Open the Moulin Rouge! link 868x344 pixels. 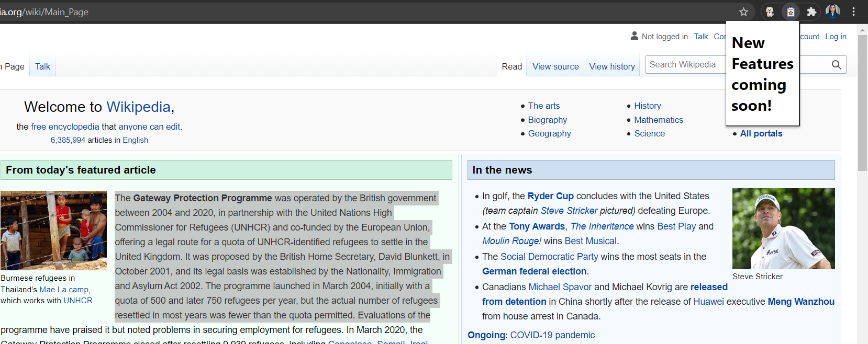[x=511, y=241]
